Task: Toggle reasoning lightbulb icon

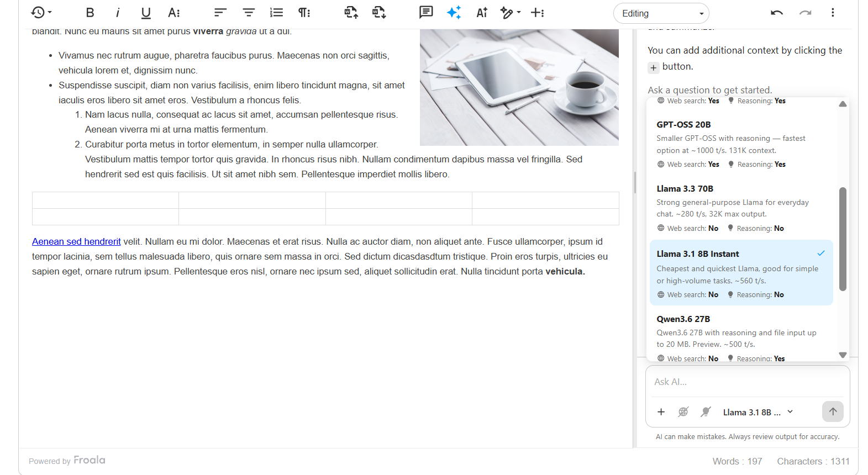Action: click(706, 412)
